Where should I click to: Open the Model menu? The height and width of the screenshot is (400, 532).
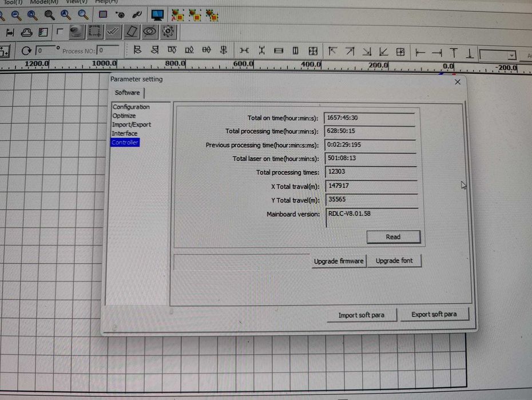click(x=44, y=2)
